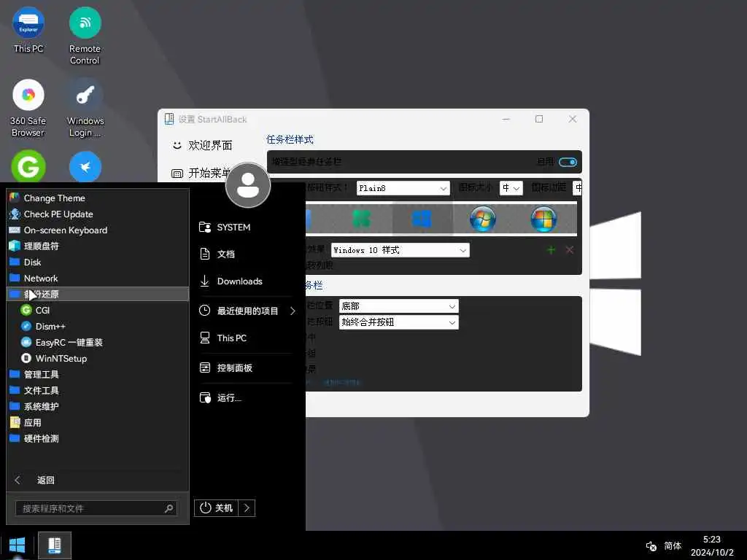The height and width of the screenshot is (560, 747).
Task: Maximize the StartAllBack settings window
Action: pos(539,119)
